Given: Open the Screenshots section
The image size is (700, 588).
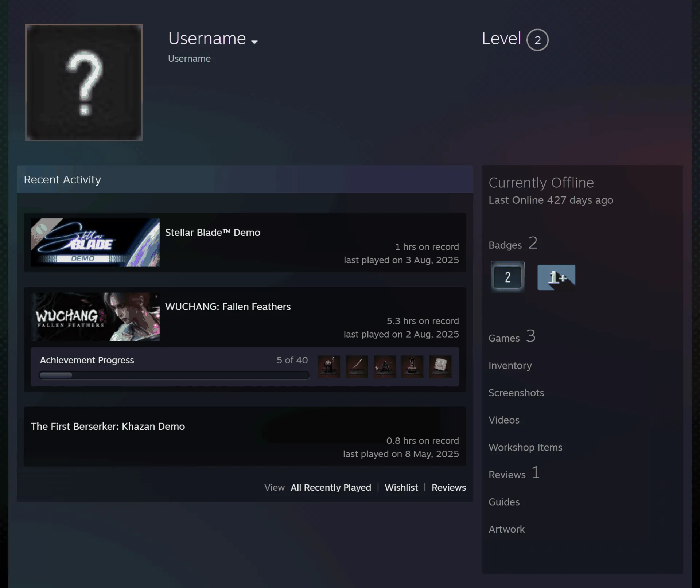Looking at the screenshot, I should (516, 393).
